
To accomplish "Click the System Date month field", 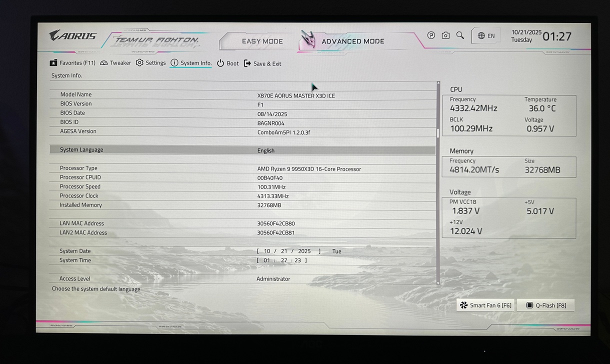I will [267, 251].
